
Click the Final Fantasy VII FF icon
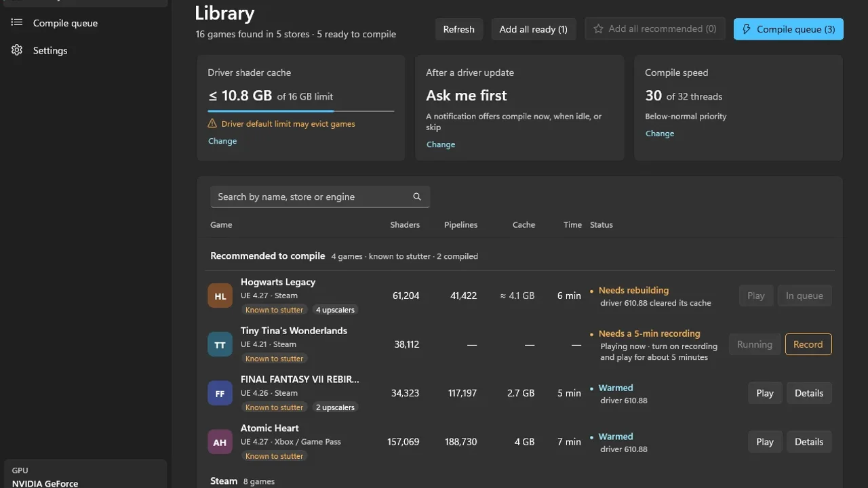tap(220, 393)
